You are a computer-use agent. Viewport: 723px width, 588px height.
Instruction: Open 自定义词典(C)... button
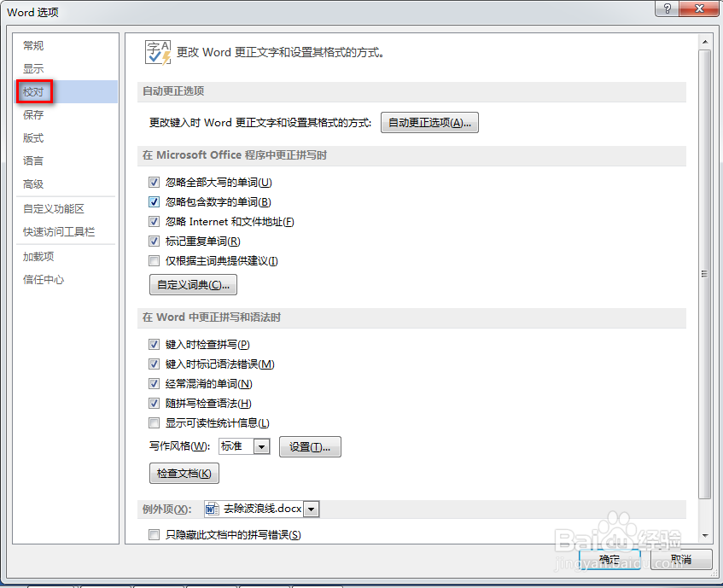193,285
